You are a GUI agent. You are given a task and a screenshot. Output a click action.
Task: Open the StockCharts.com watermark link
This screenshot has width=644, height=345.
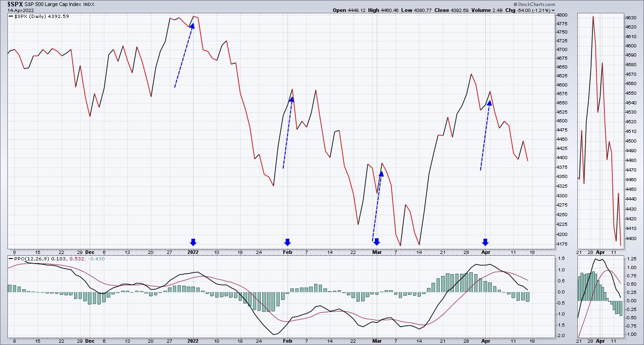coord(534,4)
